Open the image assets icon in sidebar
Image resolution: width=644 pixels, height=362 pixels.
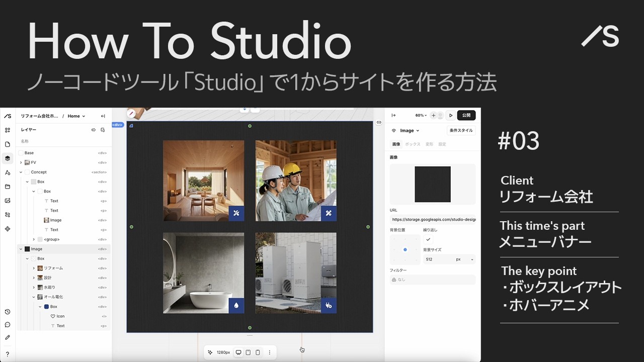click(8, 201)
